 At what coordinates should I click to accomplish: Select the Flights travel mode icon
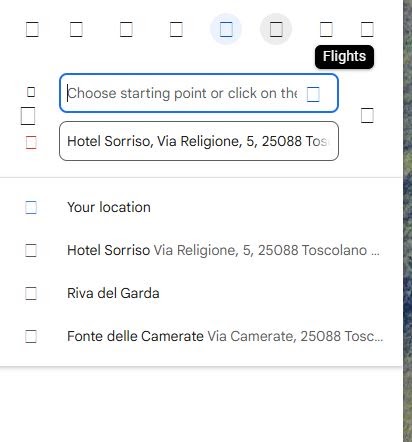[326, 29]
